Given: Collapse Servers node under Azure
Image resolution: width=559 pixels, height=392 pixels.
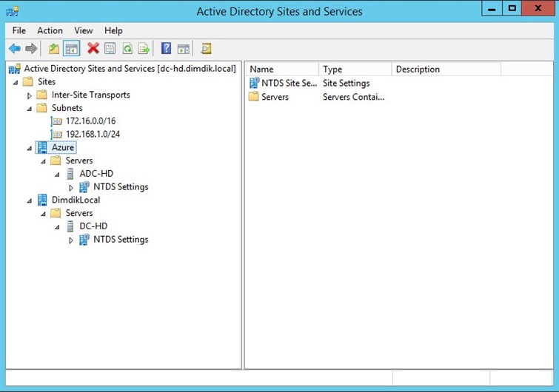Looking at the screenshot, I should click(43, 162).
